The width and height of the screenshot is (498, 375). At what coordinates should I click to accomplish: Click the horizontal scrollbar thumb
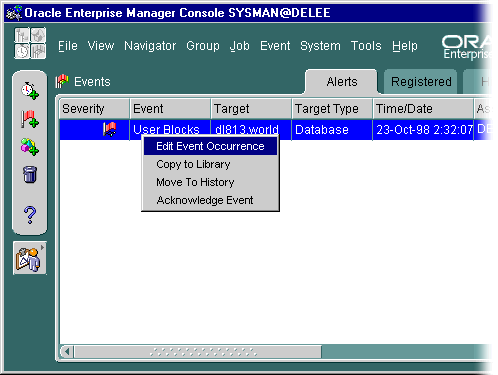[198, 352]
